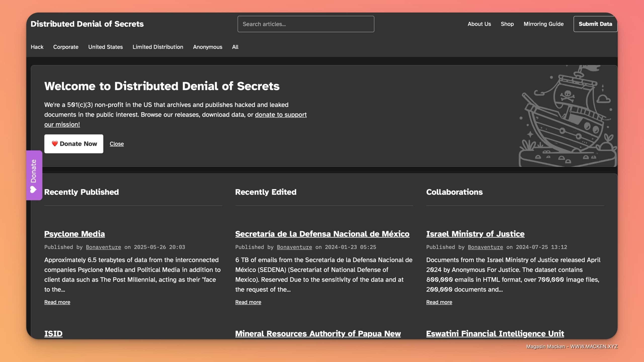644x362 pixels.
Task: Open Bonaventure author link under Secretaría de la Defensa
Action: pyautogui.click(x=294, y=247)
